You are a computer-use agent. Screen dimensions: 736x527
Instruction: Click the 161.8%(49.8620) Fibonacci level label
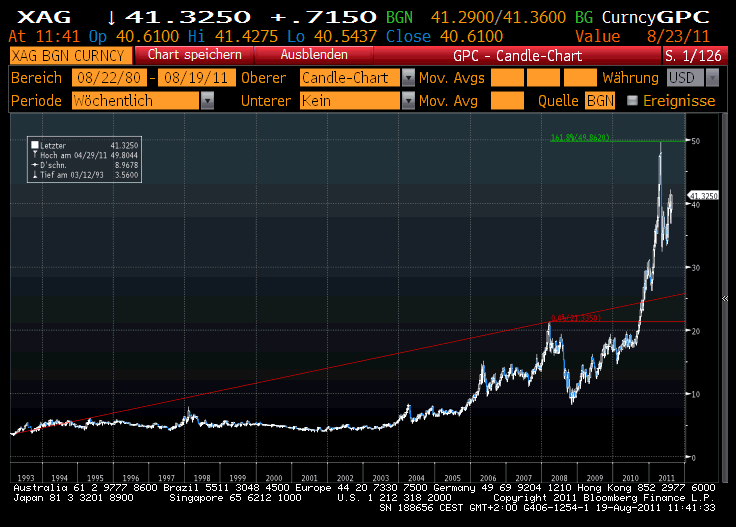580,137
